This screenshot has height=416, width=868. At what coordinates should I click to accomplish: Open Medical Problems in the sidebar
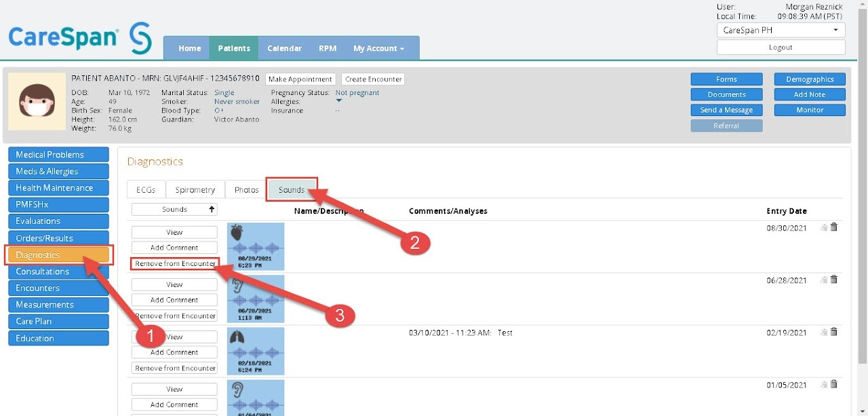58,155
